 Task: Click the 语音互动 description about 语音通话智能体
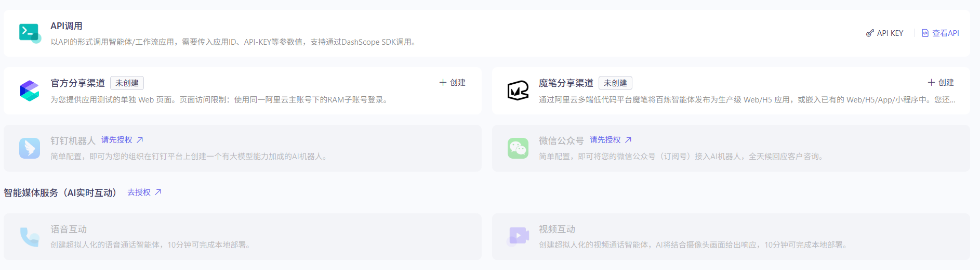[x=152, y=245]
